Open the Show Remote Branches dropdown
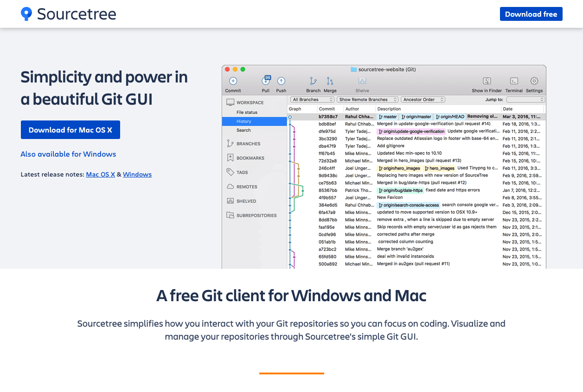 pyautogui.click(x=368, y=100)
